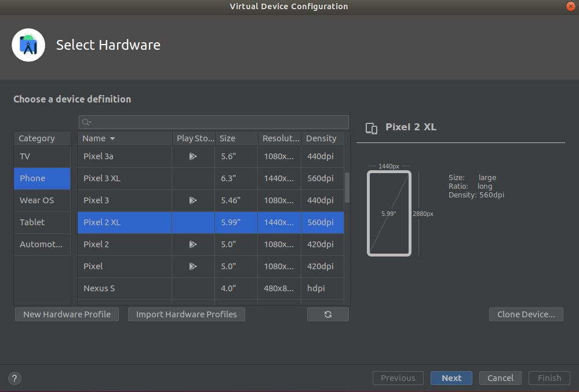Click the 560dpi density cell for Pixel 3 XL
Viewport: 579px width, 392px height.
323,178
